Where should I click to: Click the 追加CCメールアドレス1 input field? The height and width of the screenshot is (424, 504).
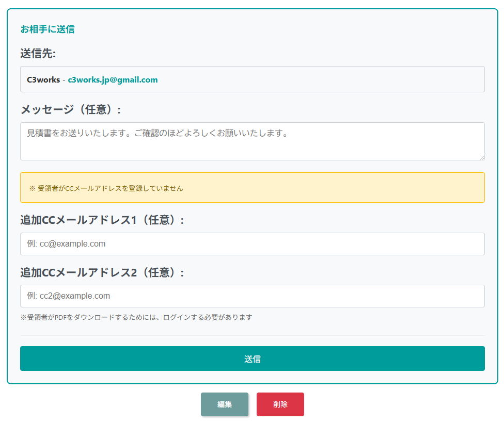click(252, 244)
